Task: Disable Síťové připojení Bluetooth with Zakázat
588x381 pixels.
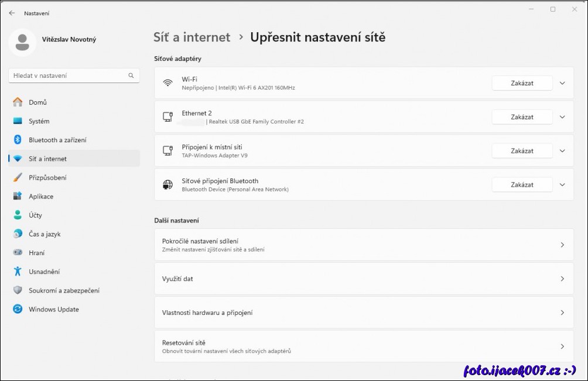Action: coord(521,184)
